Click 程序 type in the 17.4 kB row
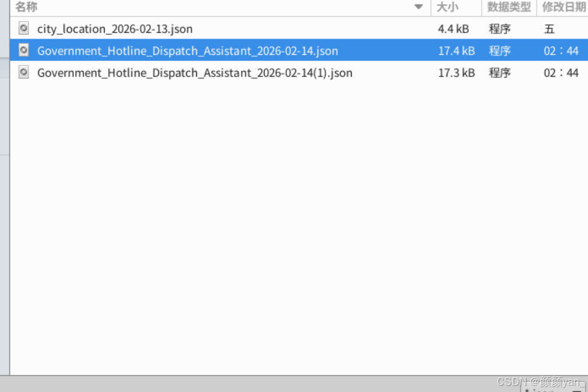Viewport: 588px width, 392px height. pos(499,51)
